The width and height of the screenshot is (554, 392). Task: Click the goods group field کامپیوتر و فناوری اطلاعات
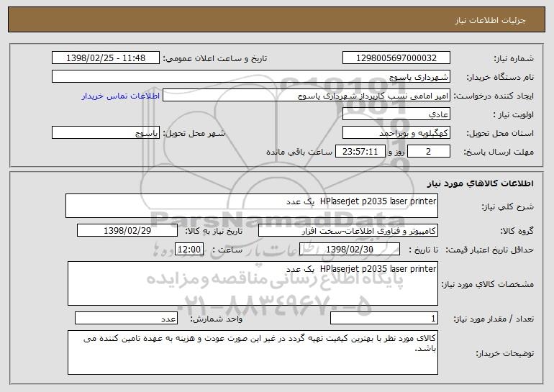(x=348, y=231)
